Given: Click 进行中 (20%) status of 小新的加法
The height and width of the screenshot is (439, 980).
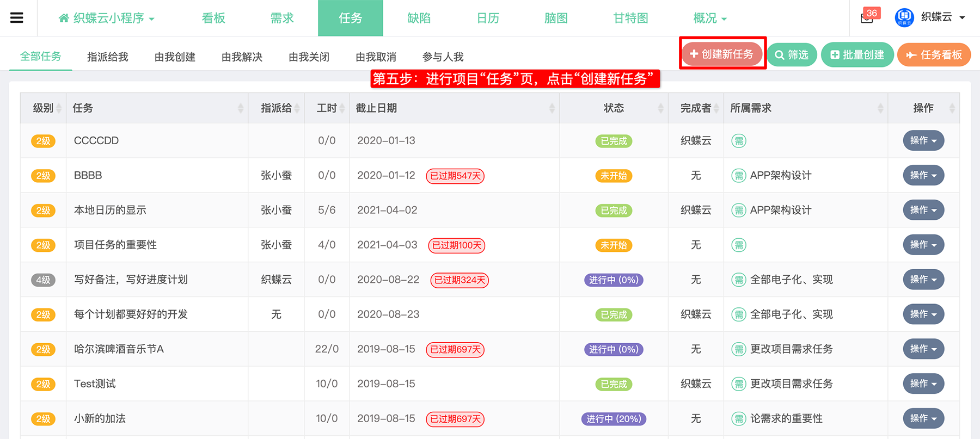Looking at the screenshot, I should click(614, 419).
